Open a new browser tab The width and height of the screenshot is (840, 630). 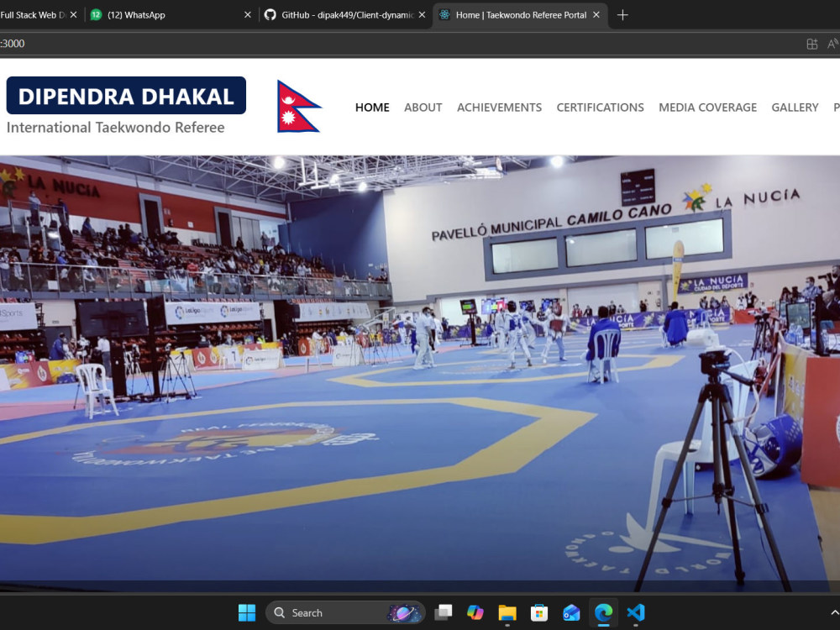coord(622,15)
